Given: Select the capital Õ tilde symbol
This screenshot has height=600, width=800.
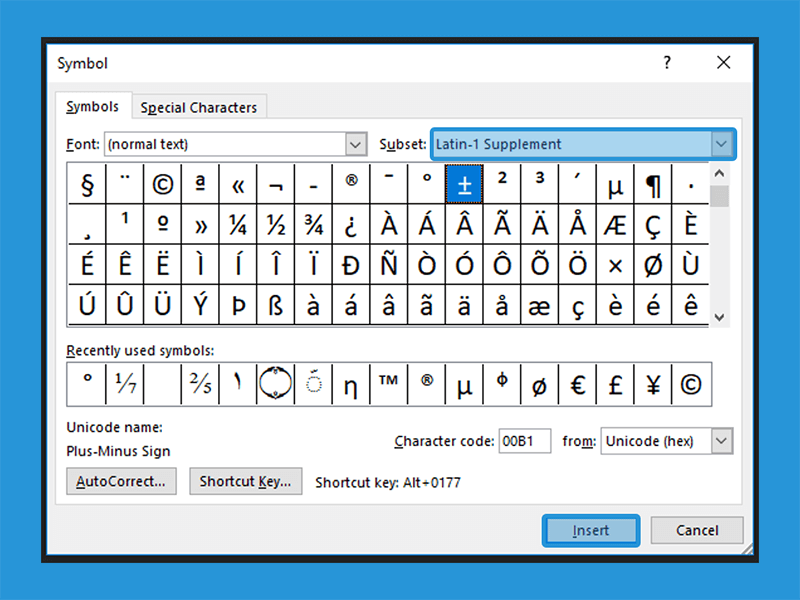Looking at the screenshot, I should 540,264.
